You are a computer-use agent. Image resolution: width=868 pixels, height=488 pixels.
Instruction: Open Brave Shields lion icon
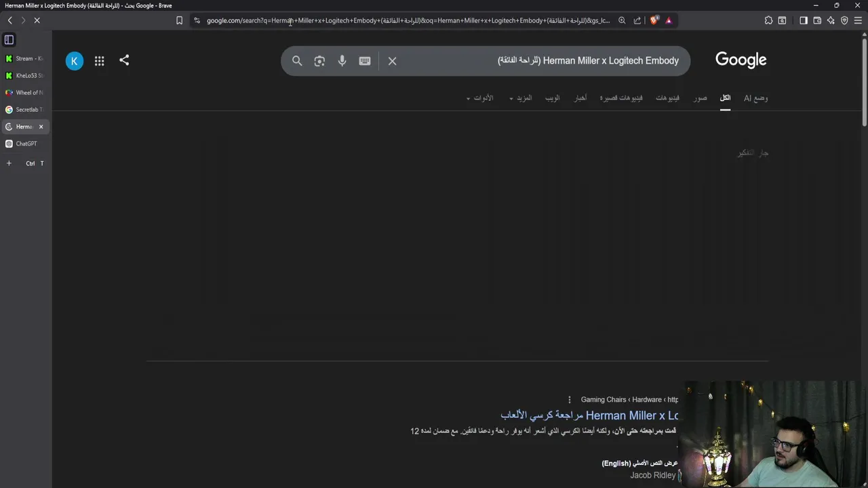(x=654, y=20)
